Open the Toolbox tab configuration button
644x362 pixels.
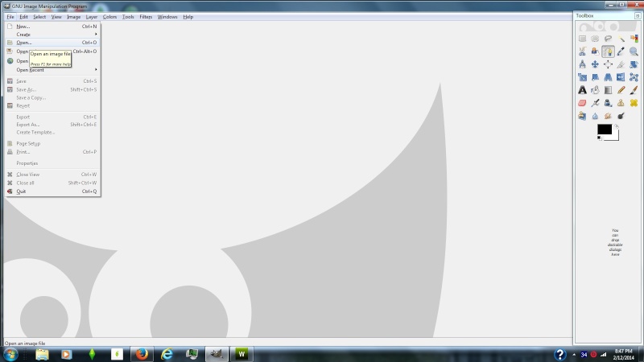click(x=638, y=15)
